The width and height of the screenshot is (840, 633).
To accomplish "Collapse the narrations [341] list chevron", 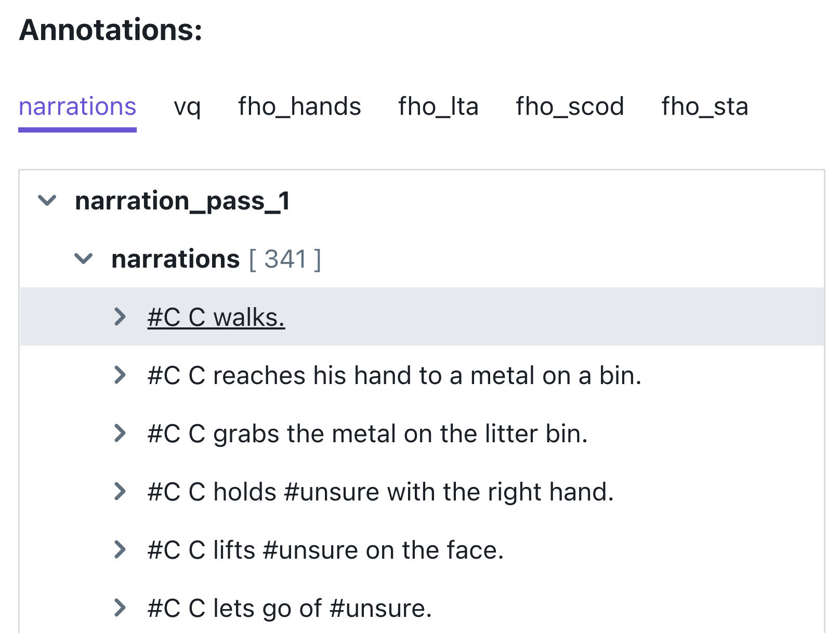I will (x=84, y=259).
